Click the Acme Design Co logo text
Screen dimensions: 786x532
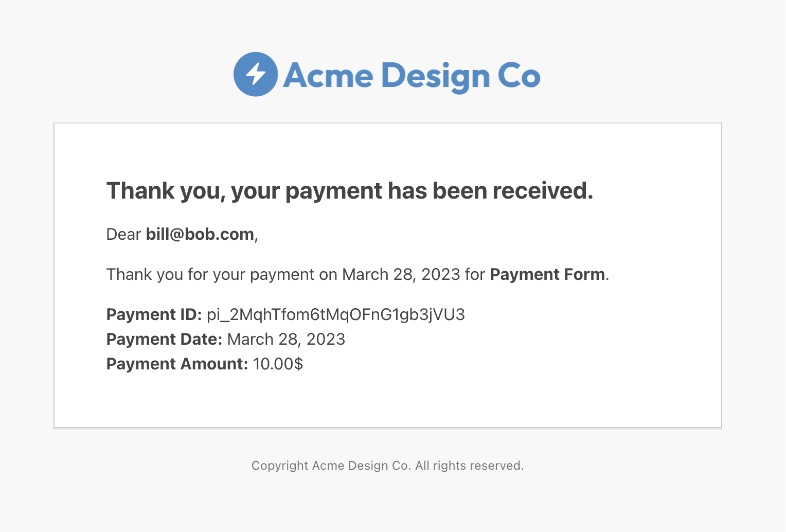pyautogui.click(x=412, y=76)
